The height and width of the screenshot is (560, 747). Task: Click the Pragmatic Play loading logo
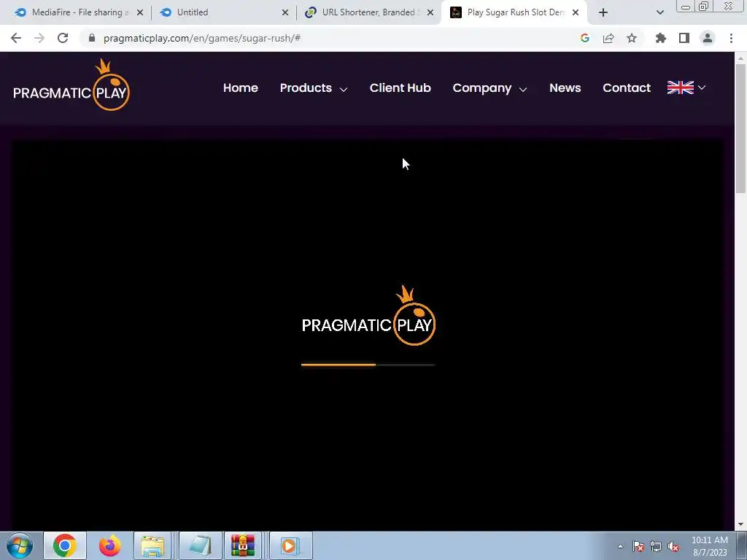[x=368, y=316]
